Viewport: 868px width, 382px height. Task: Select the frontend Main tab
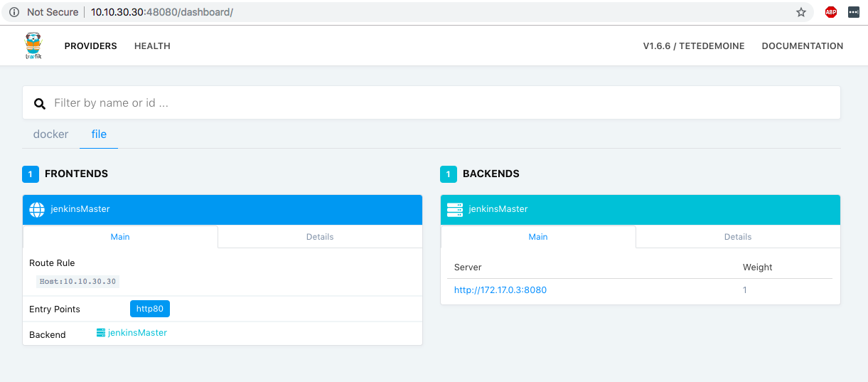pyautogui.click(x=120, y=237)
